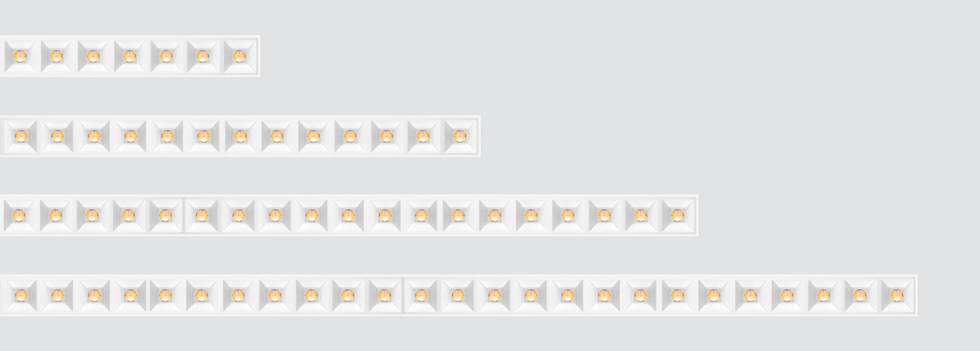Click the sixth LED in the third fixture

(x=202, y=216)
